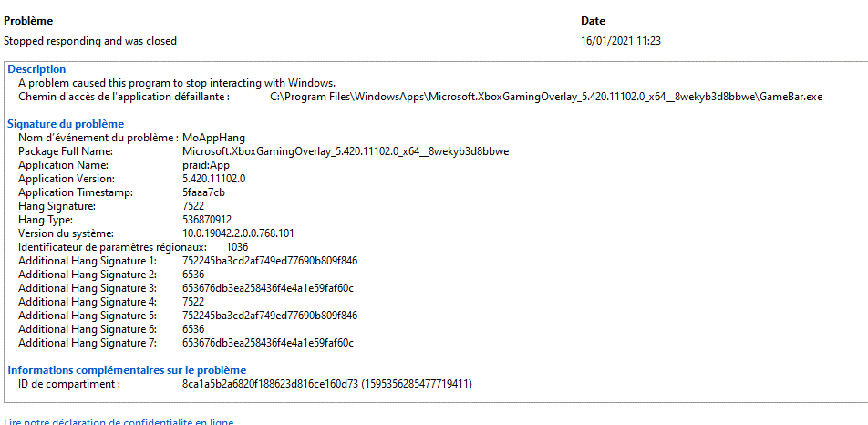This screenshot has height=425, width=868.
Task: Click the Application Version value 5.420.11102.0
Action: 214,179
